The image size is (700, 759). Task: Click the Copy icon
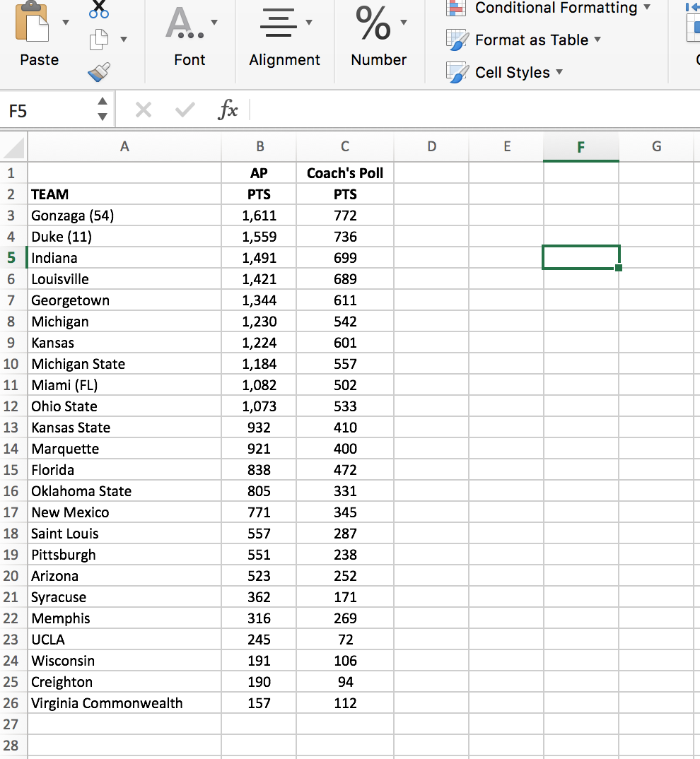(x=99, y=40)
